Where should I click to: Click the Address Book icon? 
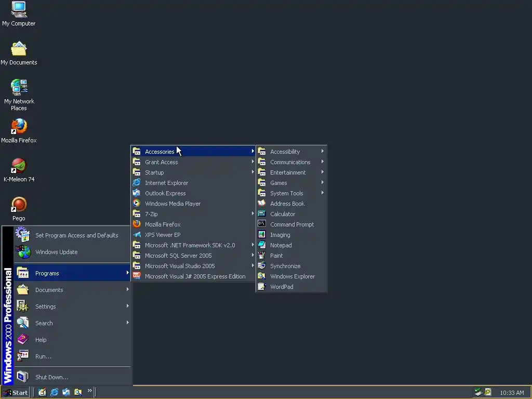point(262,203)
